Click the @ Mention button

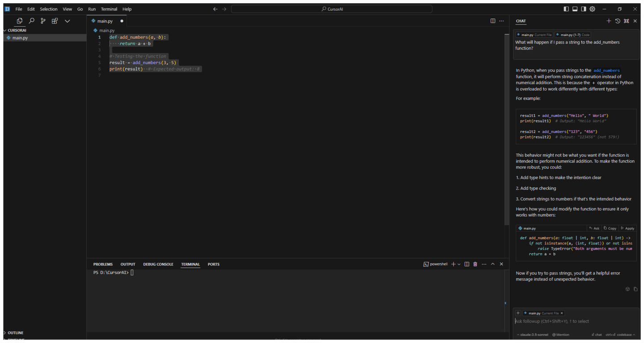tap(561, 335)
